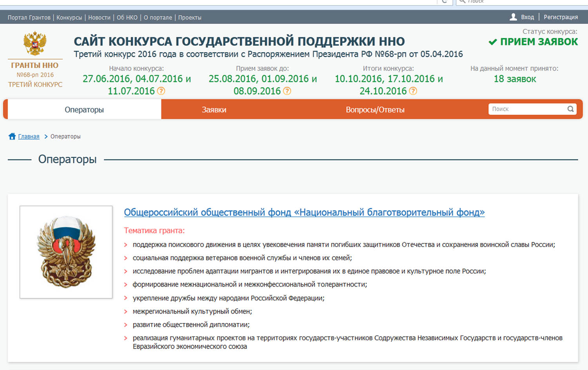Click the help icon after 08.09.2016
This screenshot has height=370, width=588.
tap(287, 91)
